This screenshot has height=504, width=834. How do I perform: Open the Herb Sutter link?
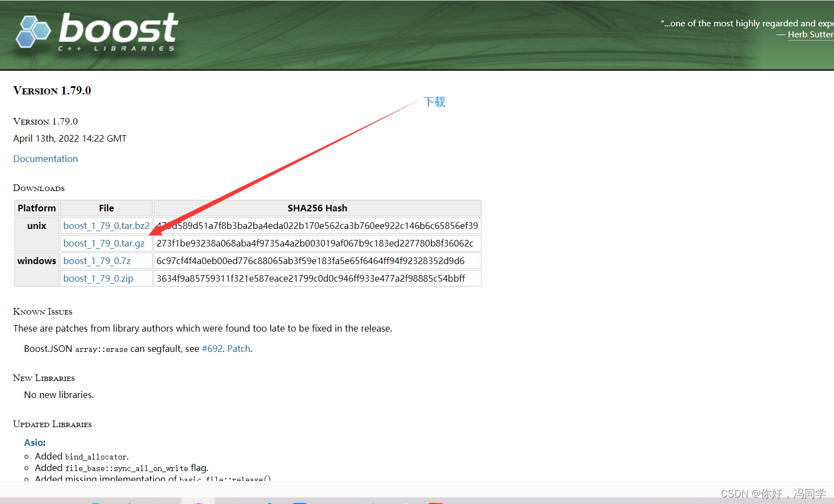point(810,35)
